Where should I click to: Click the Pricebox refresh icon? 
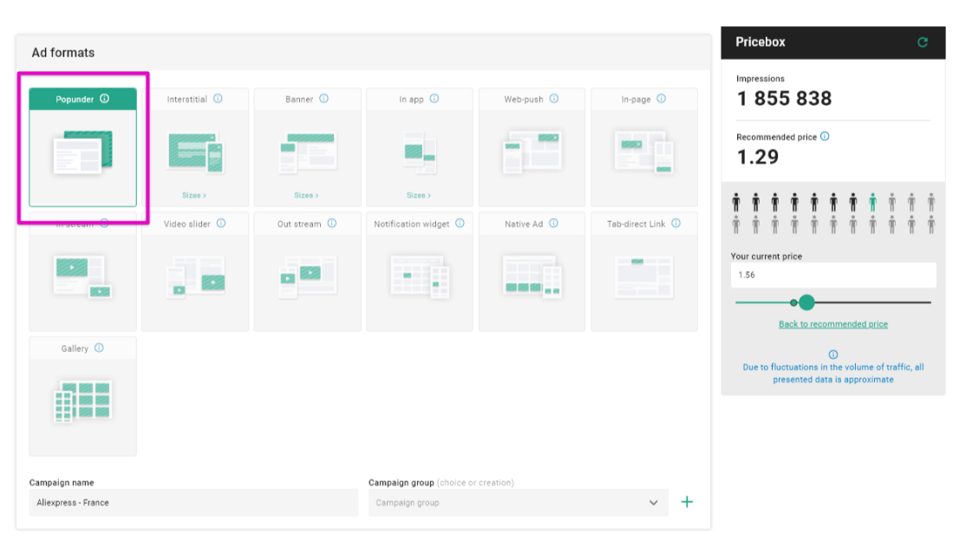click(x=923, y=42)
